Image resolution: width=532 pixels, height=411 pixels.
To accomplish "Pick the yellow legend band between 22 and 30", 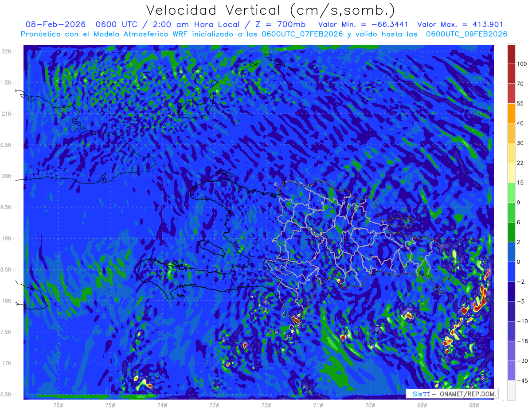I will [x=511, y=153].
